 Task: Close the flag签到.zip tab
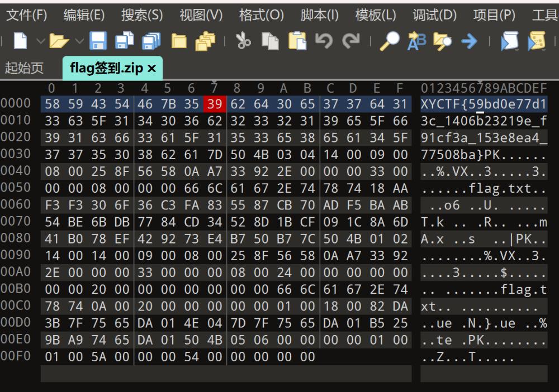pyautogui.click(x=152, y=68)
